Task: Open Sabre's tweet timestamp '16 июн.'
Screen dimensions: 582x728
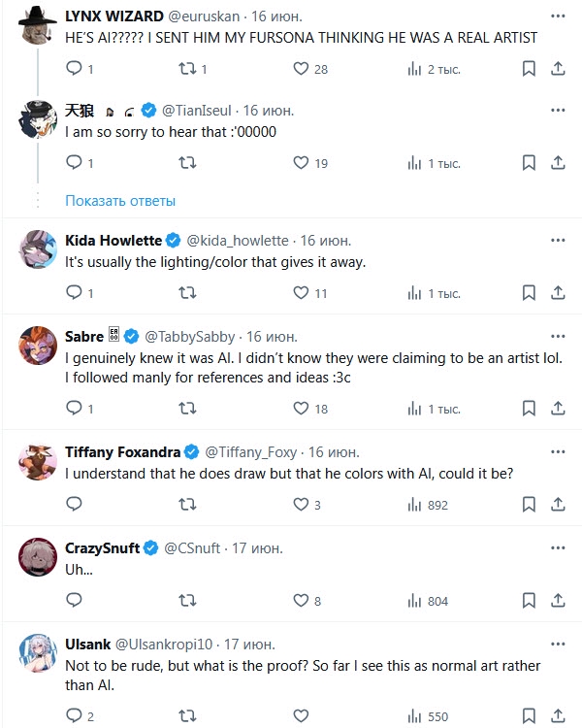Action: pyautogui.click(x=269, y=337)
